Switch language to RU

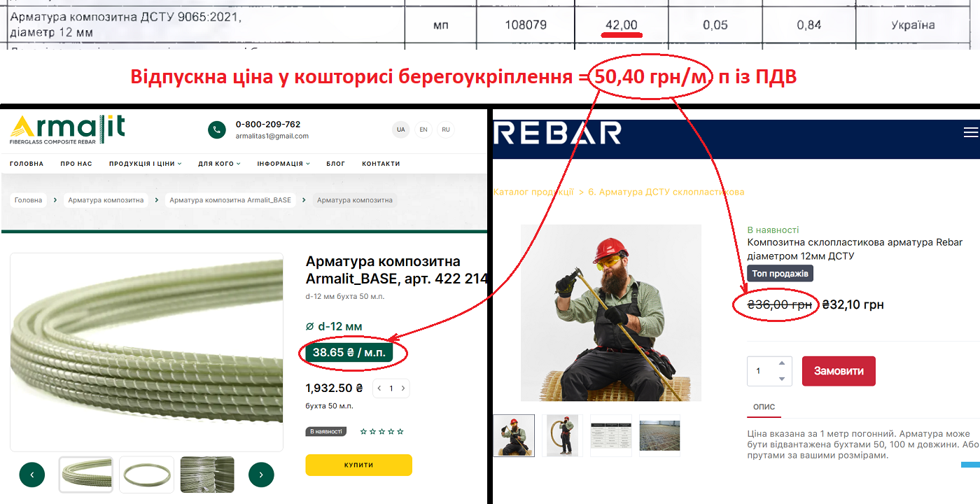point(446,129)
